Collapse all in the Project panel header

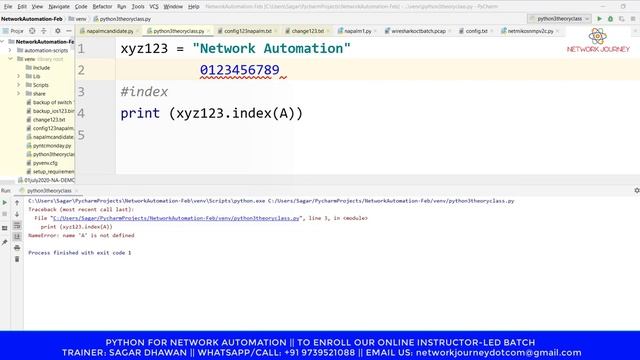click(x=44, y=31)
